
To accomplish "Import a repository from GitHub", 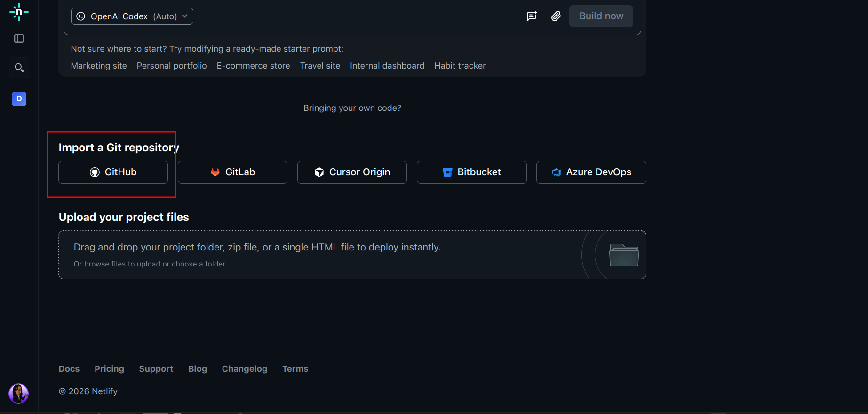I will point(113,172).
